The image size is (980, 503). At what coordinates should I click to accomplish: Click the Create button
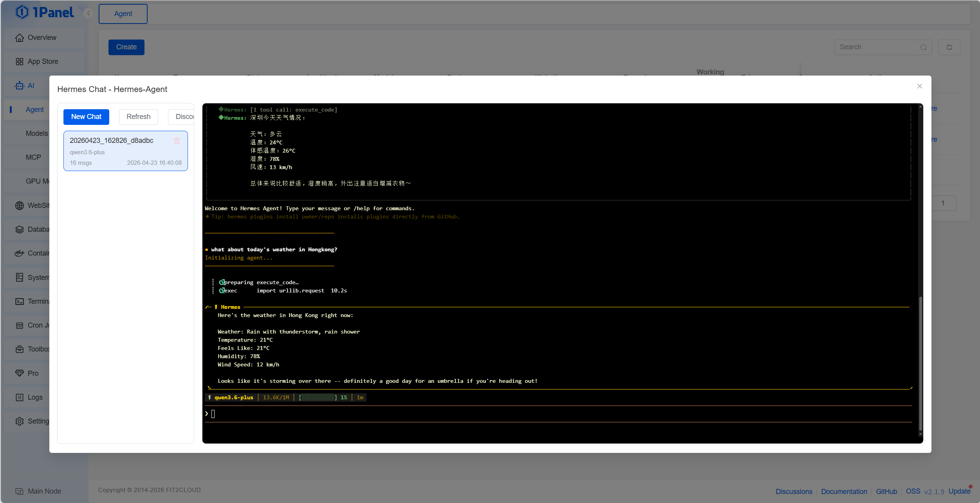pos(126,47)
